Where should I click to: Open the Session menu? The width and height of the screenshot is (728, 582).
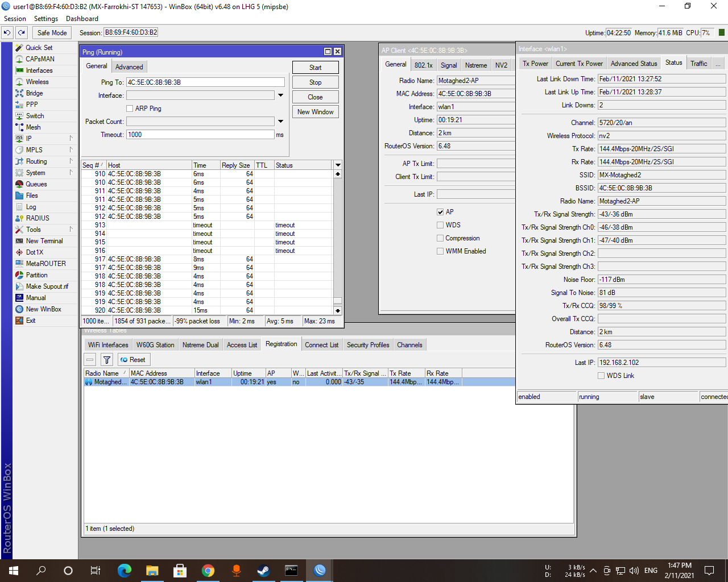point(15,18)
